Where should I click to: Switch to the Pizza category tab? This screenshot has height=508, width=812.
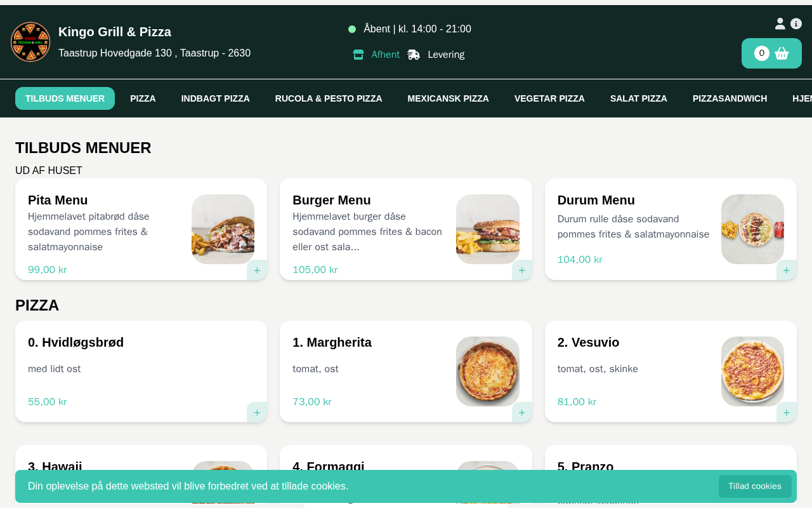143,98
